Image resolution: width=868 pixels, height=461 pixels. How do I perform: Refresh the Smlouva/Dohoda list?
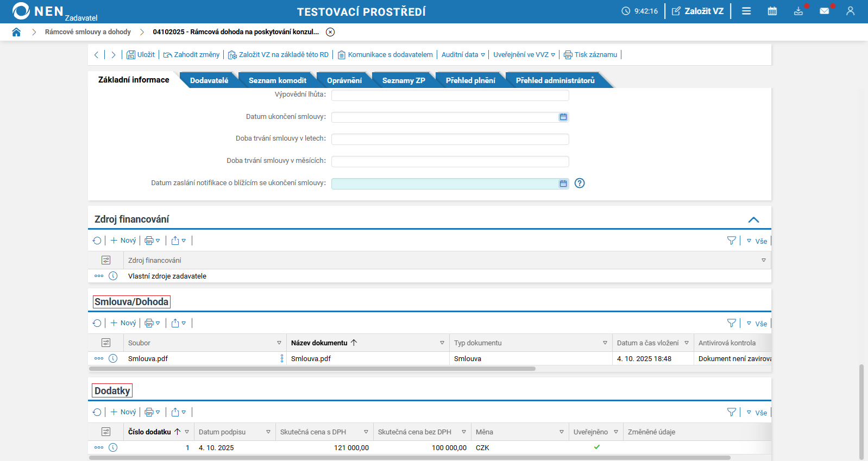pyautogui.click(x=97, y=323)
